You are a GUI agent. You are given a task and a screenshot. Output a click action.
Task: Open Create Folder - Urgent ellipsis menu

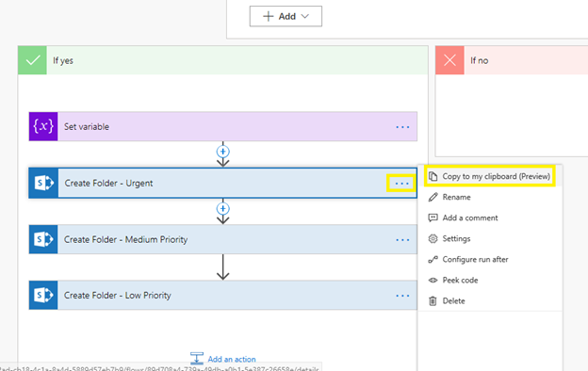[401, 184]
